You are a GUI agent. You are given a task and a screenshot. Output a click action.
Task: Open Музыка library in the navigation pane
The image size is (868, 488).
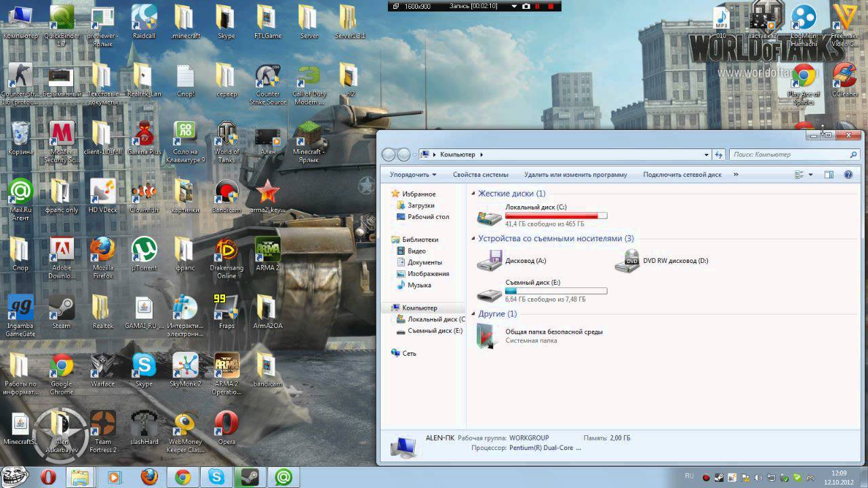point(414,285)
